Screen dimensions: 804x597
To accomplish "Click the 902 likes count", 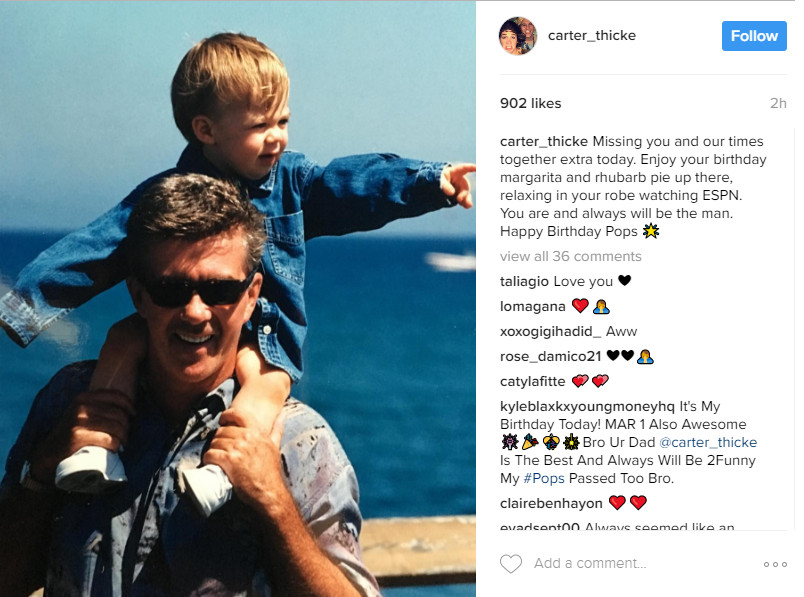I will 531,103.
